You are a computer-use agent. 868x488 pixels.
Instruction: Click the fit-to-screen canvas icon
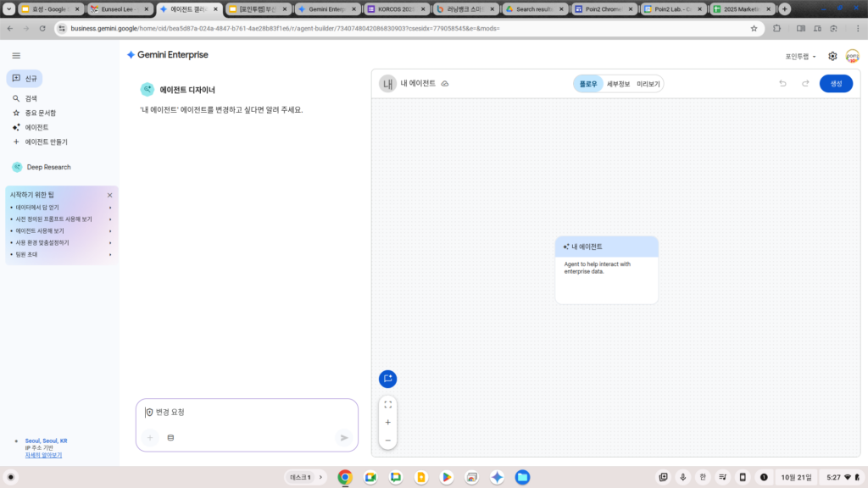tap(387, 404)
